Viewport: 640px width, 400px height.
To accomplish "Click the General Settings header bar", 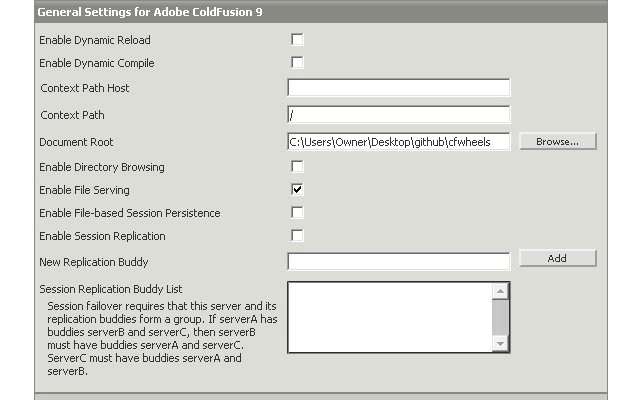I will [321, 12].
